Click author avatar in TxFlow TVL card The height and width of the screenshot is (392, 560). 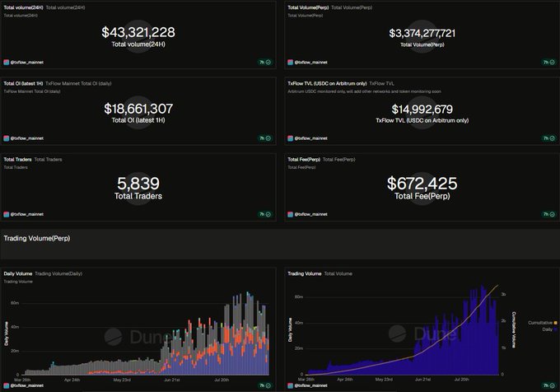coord(291,138)
